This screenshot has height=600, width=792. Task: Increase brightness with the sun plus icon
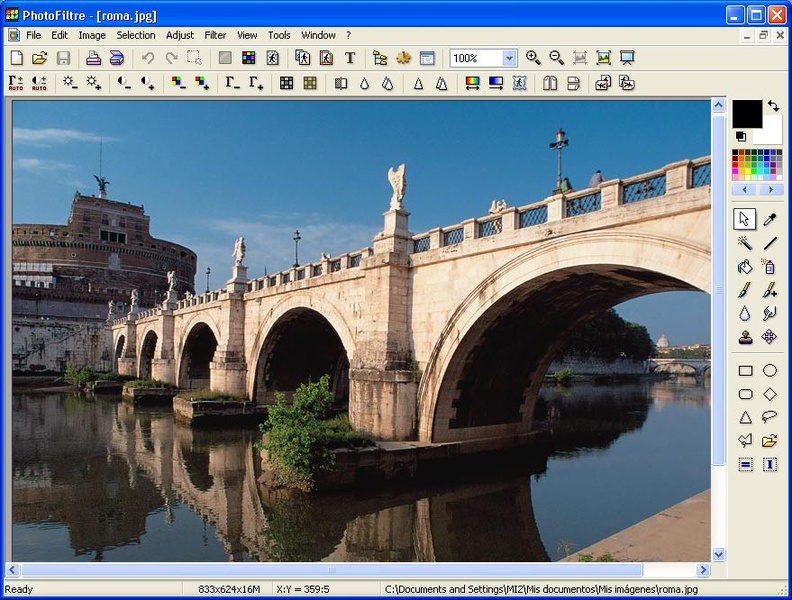coord(94,83)
